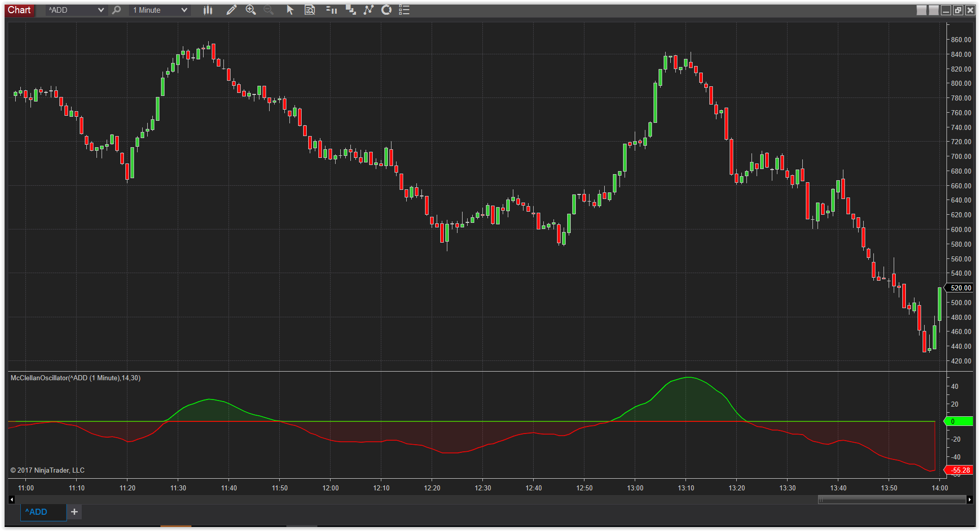Image resolution: width=980 pixels, height=531 pixels.
Task: Add a new chart tab with plus
Action: tap(74, 512)
